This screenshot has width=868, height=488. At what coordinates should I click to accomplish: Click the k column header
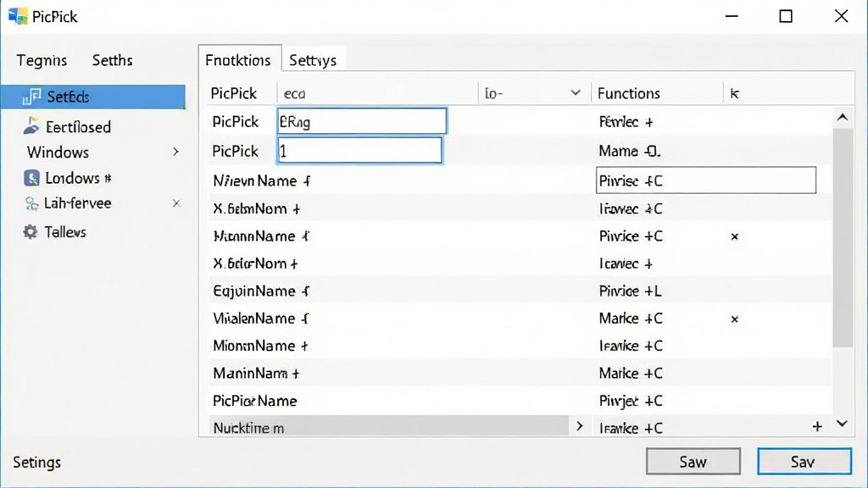coord(735,93)
